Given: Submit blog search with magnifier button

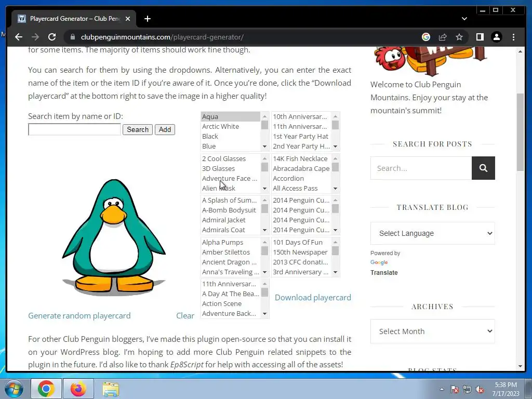Looking at the screenshot, I should tap(483, 168).
